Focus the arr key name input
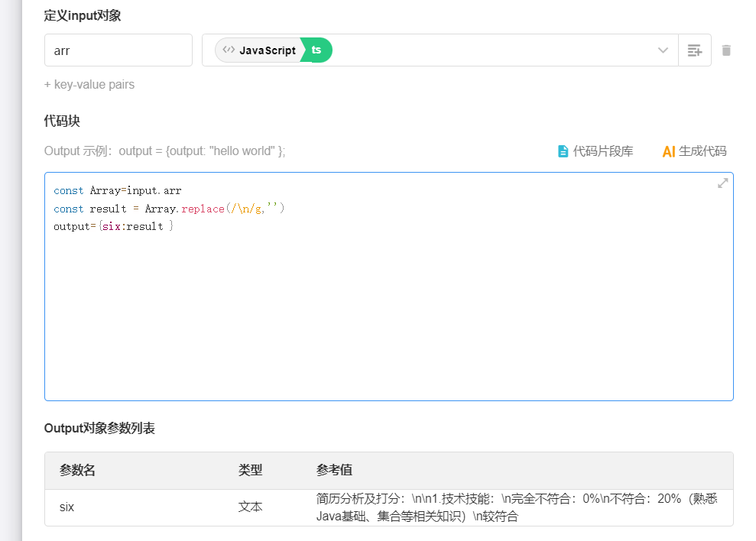Screen dimensions: 756x541 (118, 50)
